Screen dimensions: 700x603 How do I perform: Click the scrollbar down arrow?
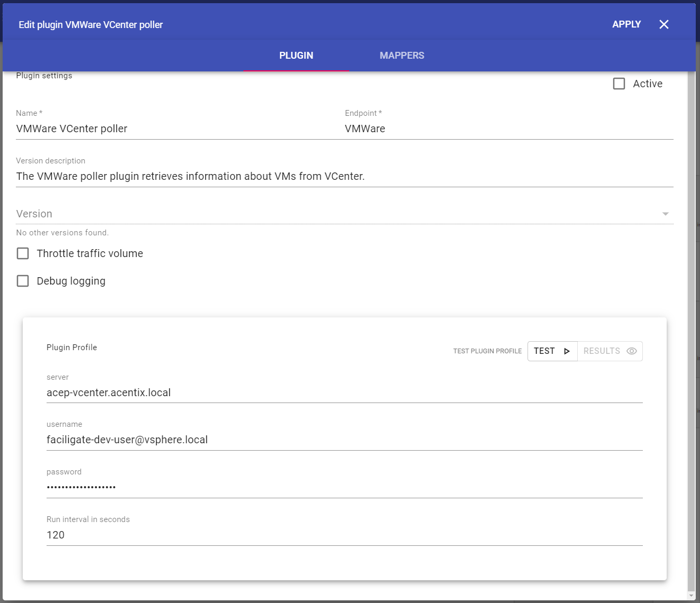[692, 596]
